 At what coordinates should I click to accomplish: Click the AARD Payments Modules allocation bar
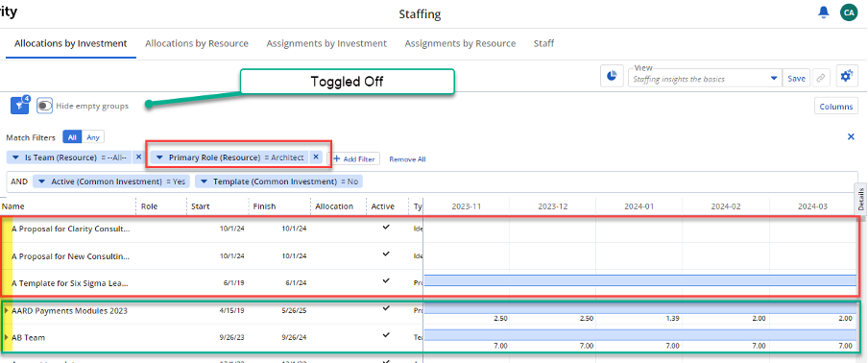click(639, 309)
